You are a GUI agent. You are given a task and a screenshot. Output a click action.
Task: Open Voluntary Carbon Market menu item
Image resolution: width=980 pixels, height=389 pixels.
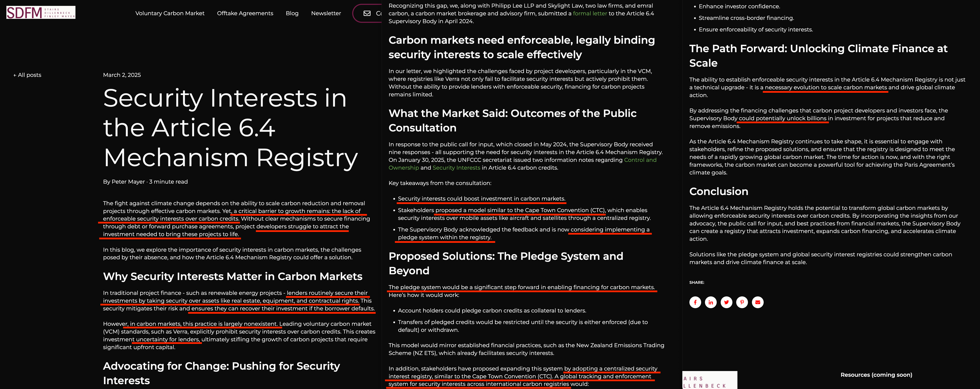(x=170, y=13)
